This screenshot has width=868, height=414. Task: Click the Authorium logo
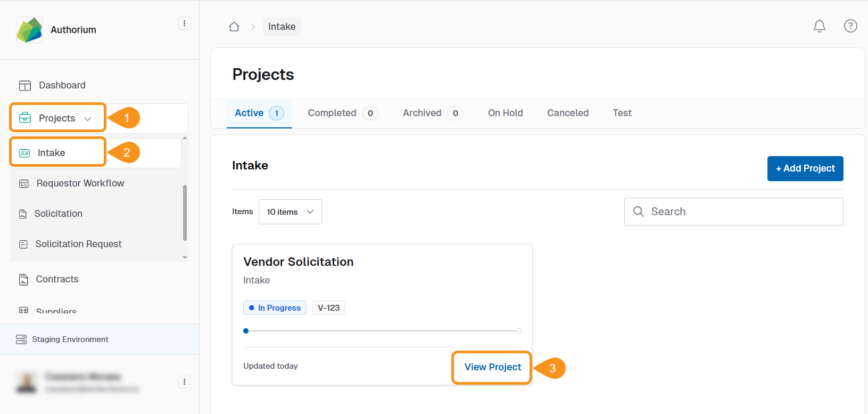tap(29, 30)
